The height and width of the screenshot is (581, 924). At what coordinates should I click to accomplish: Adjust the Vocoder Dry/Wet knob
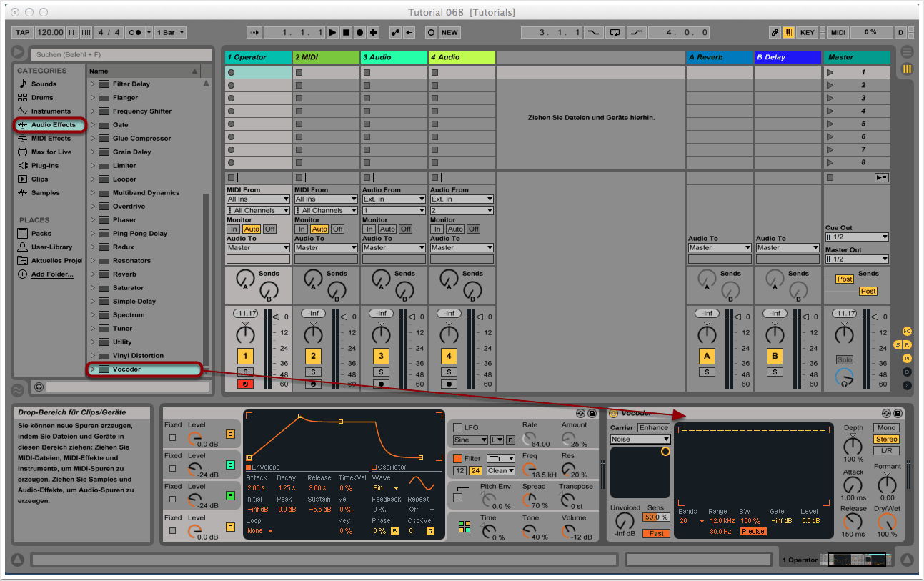coord(887,522)
